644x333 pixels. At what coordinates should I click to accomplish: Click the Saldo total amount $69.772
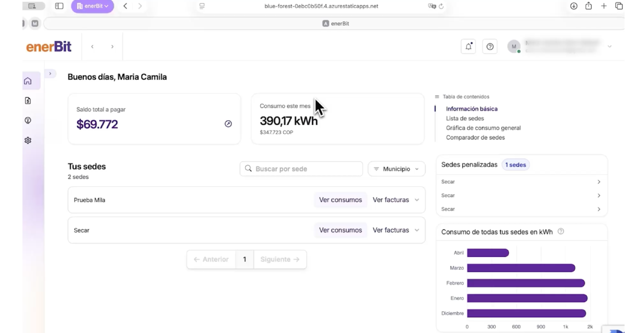tap(97, 124)
